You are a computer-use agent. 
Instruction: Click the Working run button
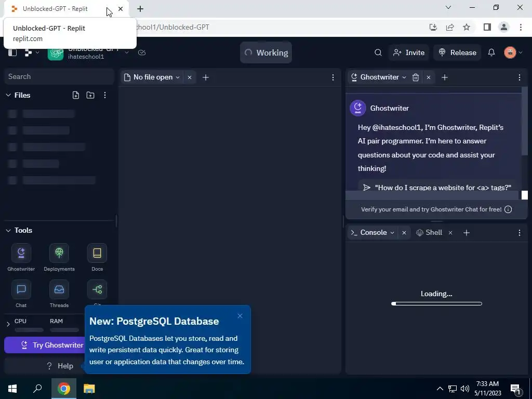pyautogui.click(x=266, y=52)
